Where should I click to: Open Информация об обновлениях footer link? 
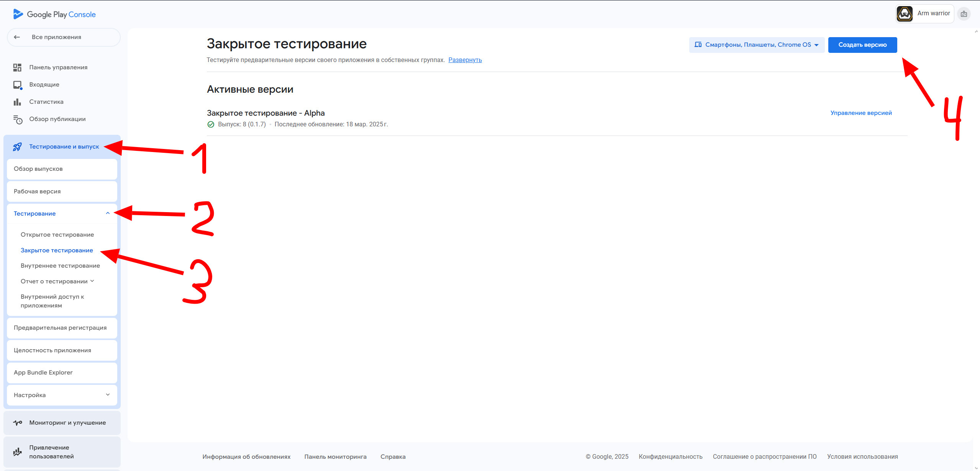pos(246,456)
